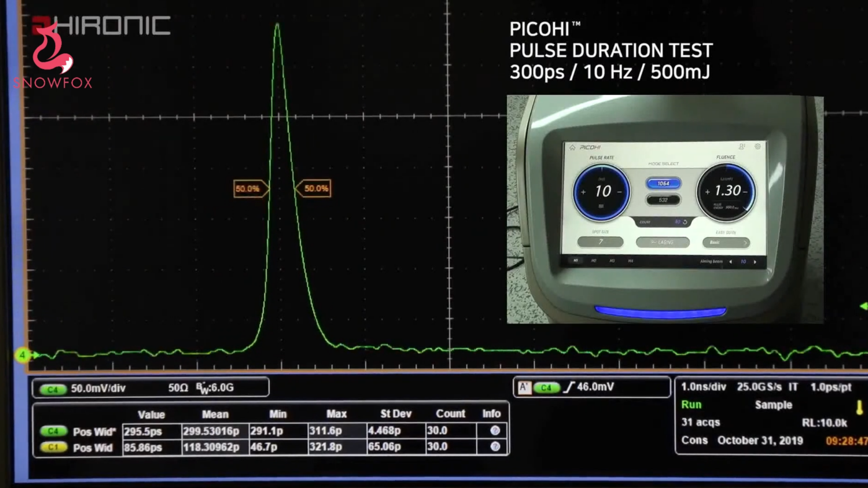Click the RL:10.0k record length readout
The image size is (868, 488).
click(x=824, y=423)
